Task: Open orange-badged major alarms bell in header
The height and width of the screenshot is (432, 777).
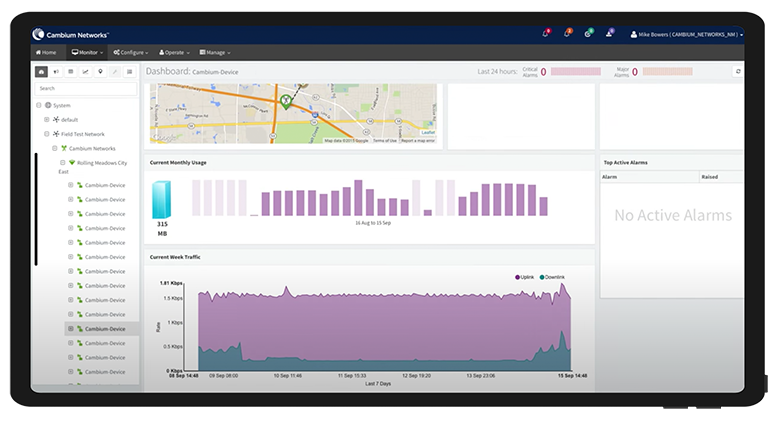Action: [567, 34]
